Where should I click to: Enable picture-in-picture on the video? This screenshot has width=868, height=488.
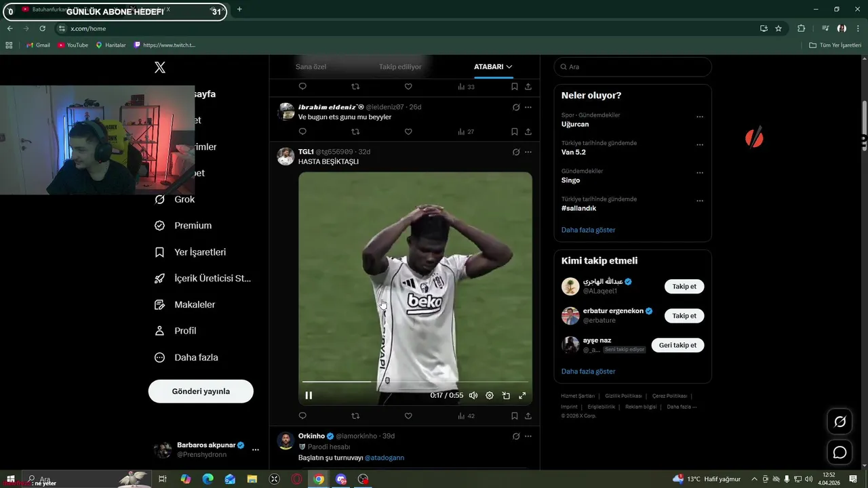pos(506,395)
